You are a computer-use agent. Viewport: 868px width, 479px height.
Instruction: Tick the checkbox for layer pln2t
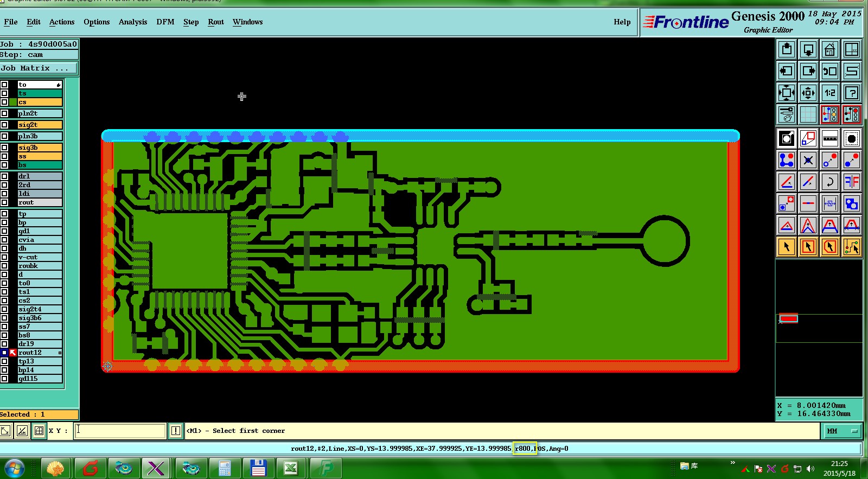click(x=4, y=113)
